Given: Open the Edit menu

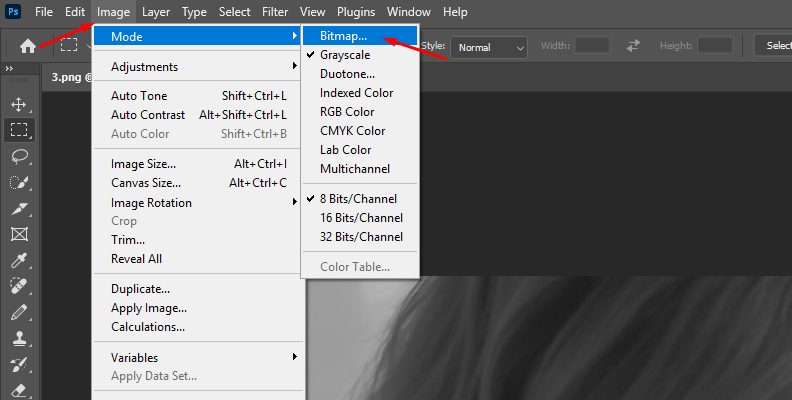Looking at the screenshot, I should click(75, 12).
